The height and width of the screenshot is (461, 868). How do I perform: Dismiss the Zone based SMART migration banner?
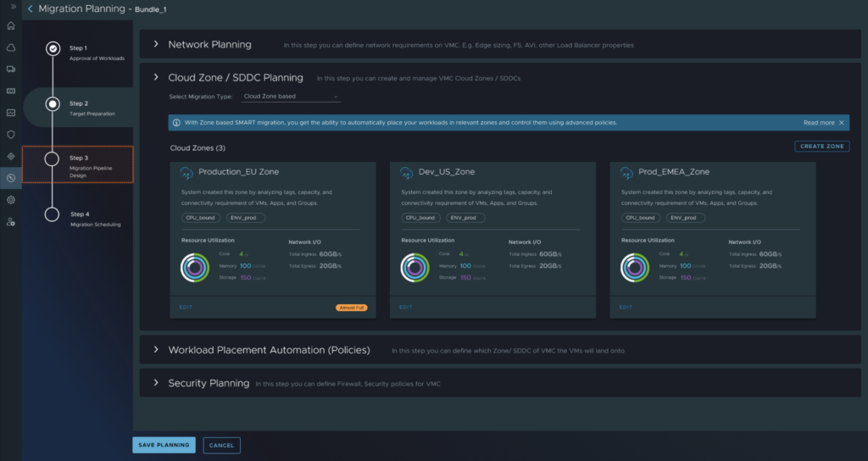click(x=842, y=123)
